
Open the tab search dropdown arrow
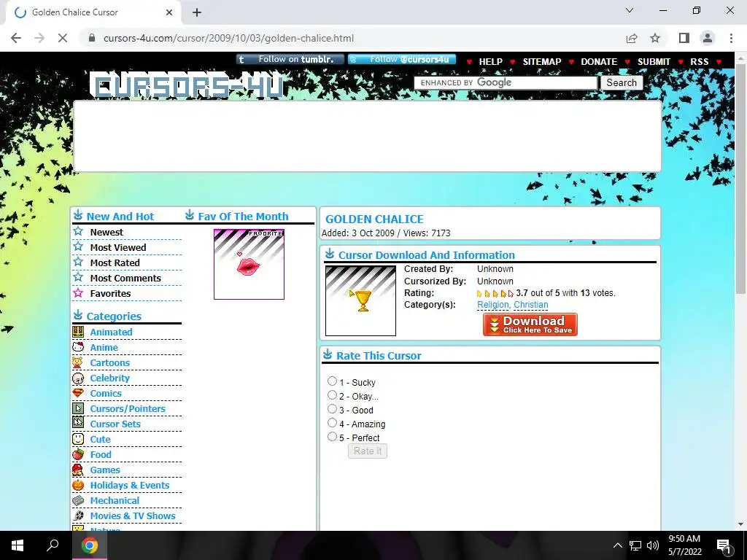pos(630,10)
